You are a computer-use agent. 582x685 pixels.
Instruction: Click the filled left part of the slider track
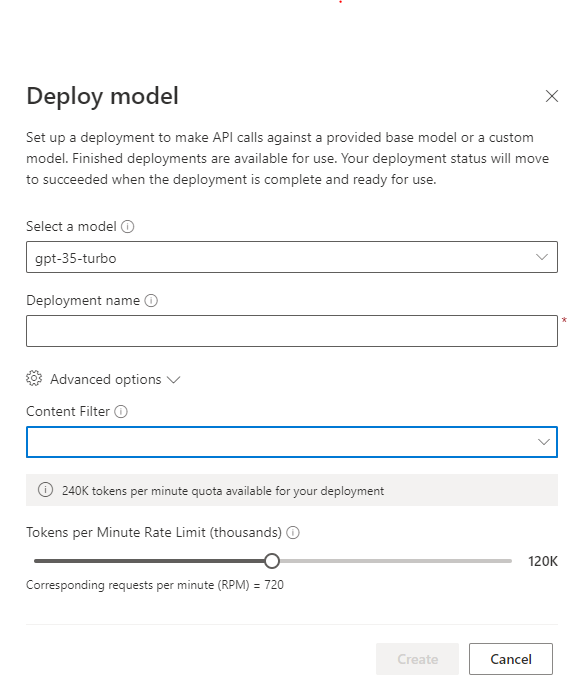coord(149,561)
